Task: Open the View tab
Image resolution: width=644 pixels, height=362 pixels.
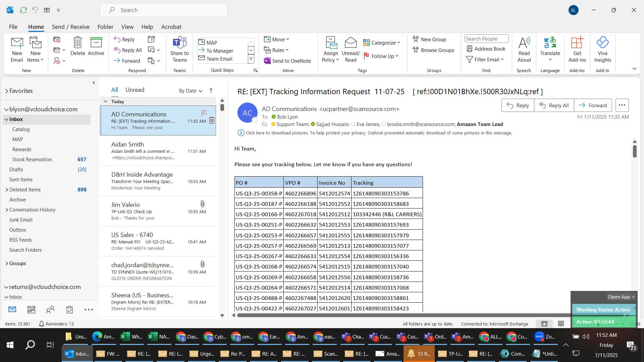Action: [x=127, y=27]
